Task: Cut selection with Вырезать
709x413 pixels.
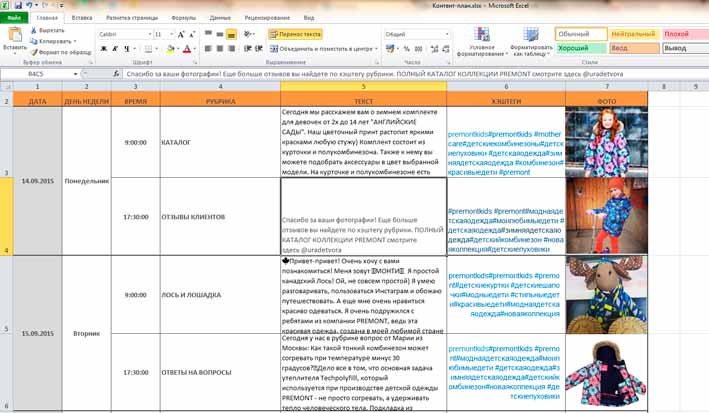Action: pos(47,30)
